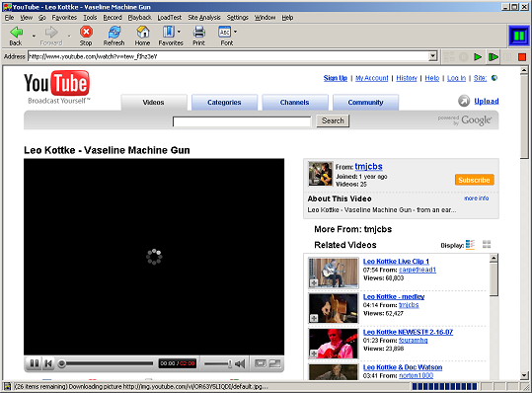The height and width of the screenshot is (393, 532).
Task: Open the Forward button history dropdown arrow
Action: tap(69, 36)
